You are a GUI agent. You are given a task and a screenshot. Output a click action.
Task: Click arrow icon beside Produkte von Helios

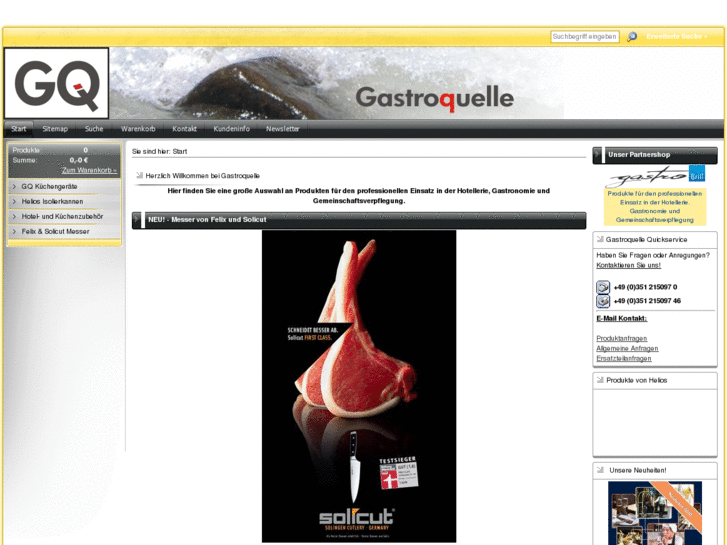pyautogui.click(x=600, y=380)
